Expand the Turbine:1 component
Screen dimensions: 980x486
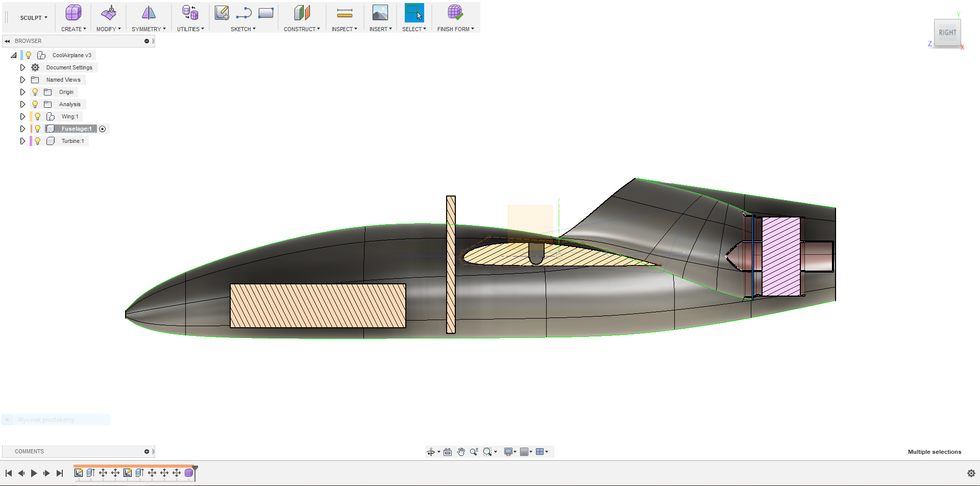pos(22,141)
